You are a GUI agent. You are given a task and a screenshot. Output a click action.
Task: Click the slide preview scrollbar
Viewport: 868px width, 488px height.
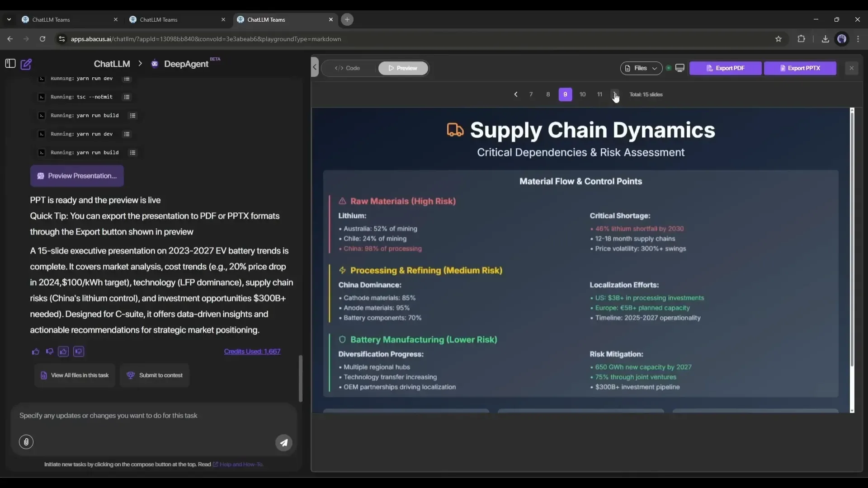(852, 239)
